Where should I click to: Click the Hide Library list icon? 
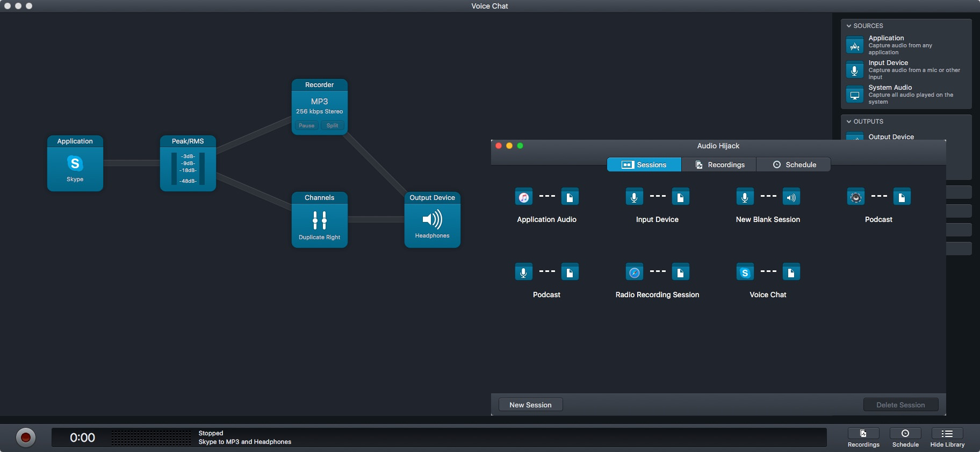pyautogui.click(x=947, y=434)
